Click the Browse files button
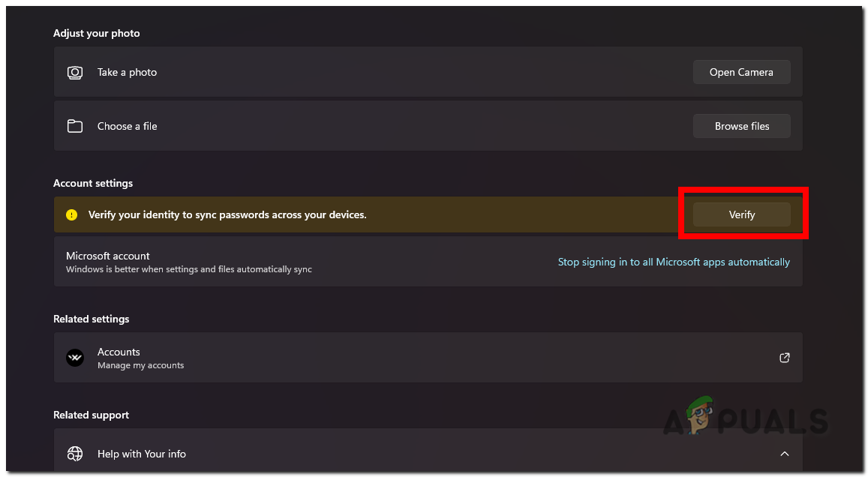The height and width of the screenshot is (477, 868). tap(741, 125)
